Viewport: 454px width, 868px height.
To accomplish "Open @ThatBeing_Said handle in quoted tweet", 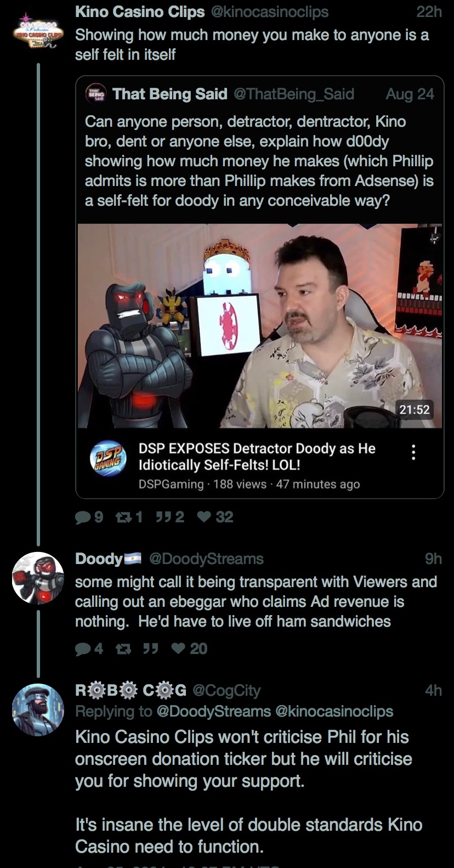I will 294,94.
